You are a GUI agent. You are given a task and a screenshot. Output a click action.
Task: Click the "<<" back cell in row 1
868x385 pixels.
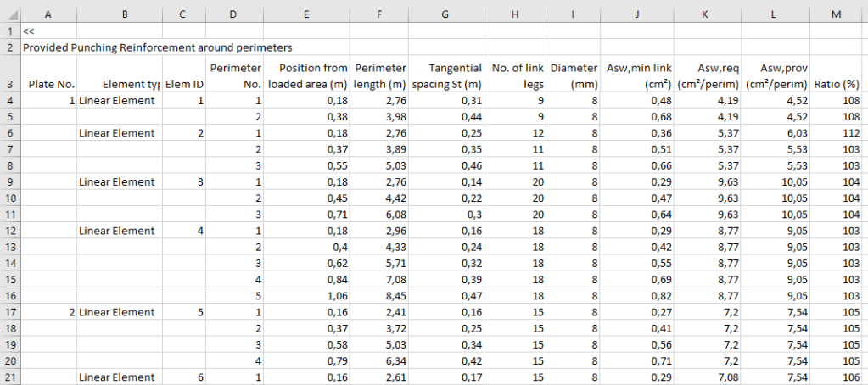48,31
